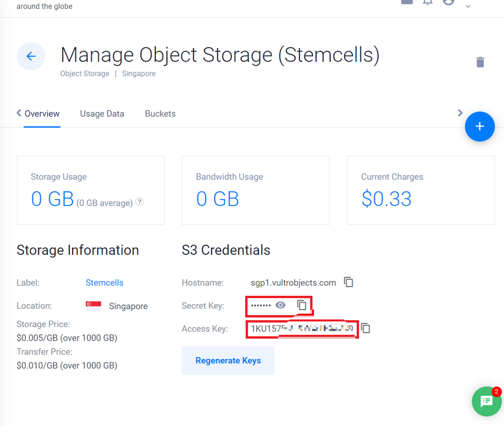Click the Regenerate Keys button
Viewport: 504px width, 426px height.
tap(228, 361)
